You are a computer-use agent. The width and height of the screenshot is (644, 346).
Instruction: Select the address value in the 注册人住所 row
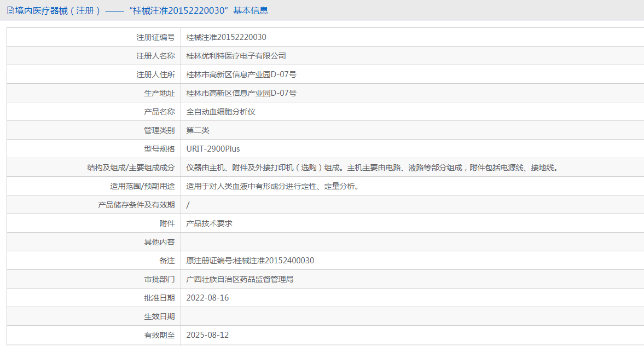241,74
